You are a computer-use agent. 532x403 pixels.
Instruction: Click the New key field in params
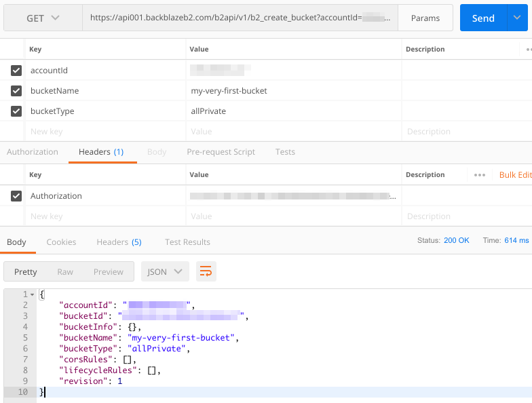[106, 132]
